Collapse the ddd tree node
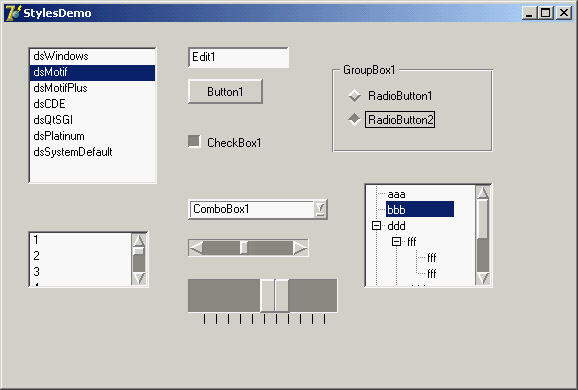This screenshot has width=578, height=390. point(376,226)
